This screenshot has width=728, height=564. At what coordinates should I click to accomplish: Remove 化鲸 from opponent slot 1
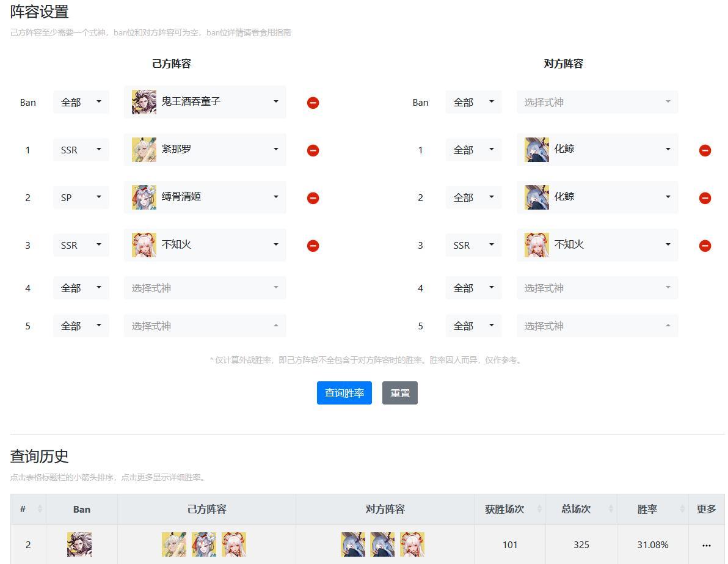tap(705, 150)
